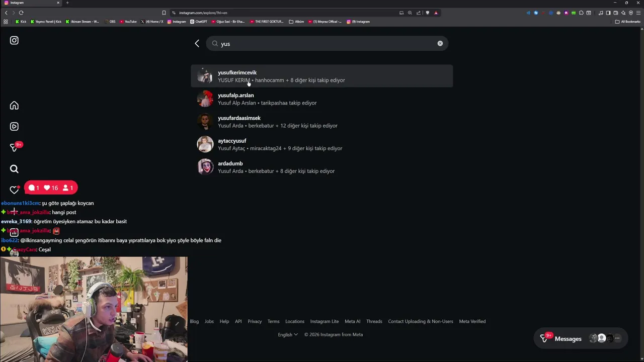The height and width of the screenshot is (362, 644).
Task: Open Reels from sidebar icon
Action: pyautogui.click(x=14, y=126)
